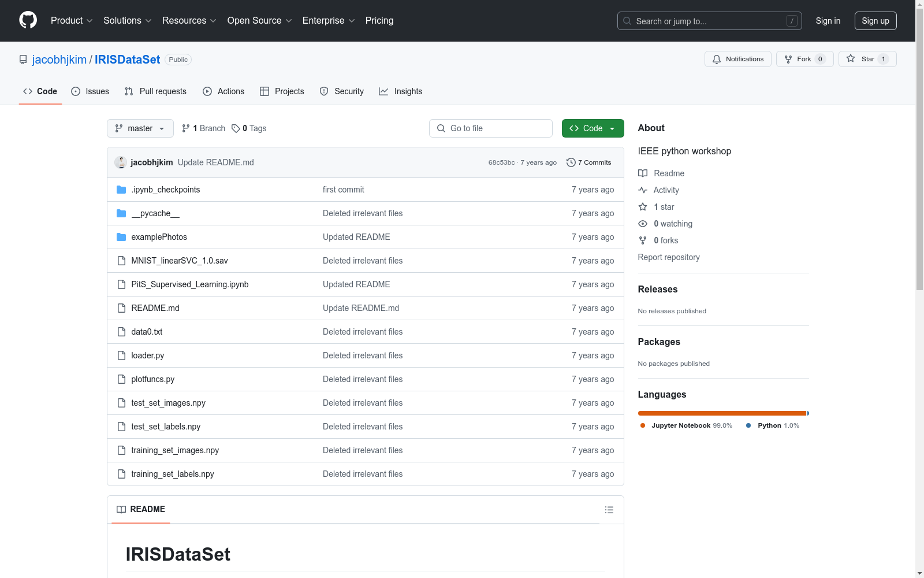Open the IRISDataSet repository name link
This screenshot has width=924, height=578.
[x=128, y=60]
